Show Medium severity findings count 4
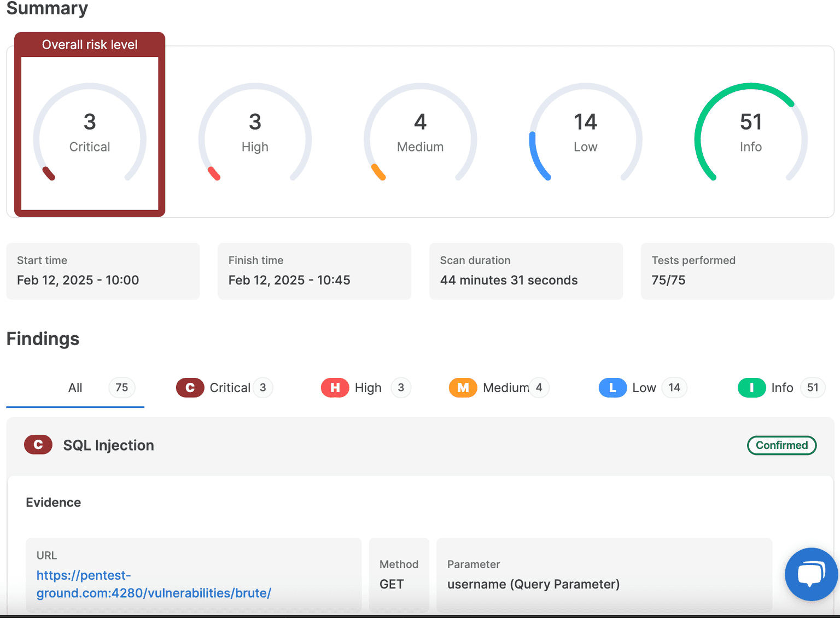 [539, 388]
